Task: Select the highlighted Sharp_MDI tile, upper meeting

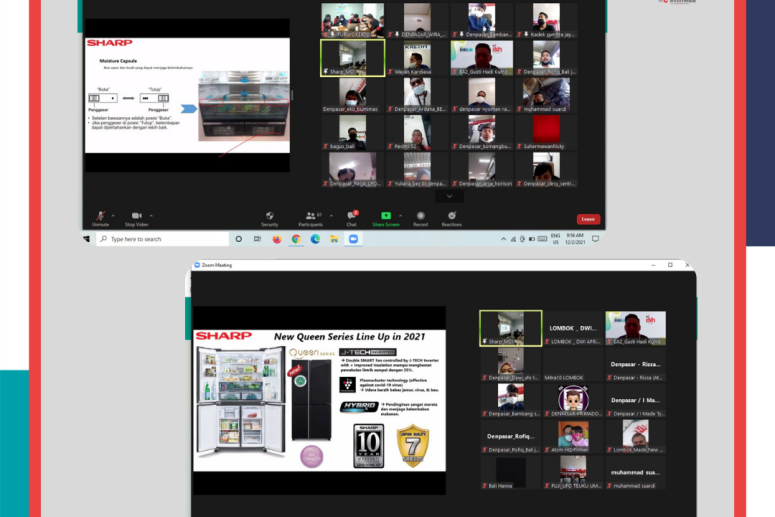Action: (x=352, y=58)
